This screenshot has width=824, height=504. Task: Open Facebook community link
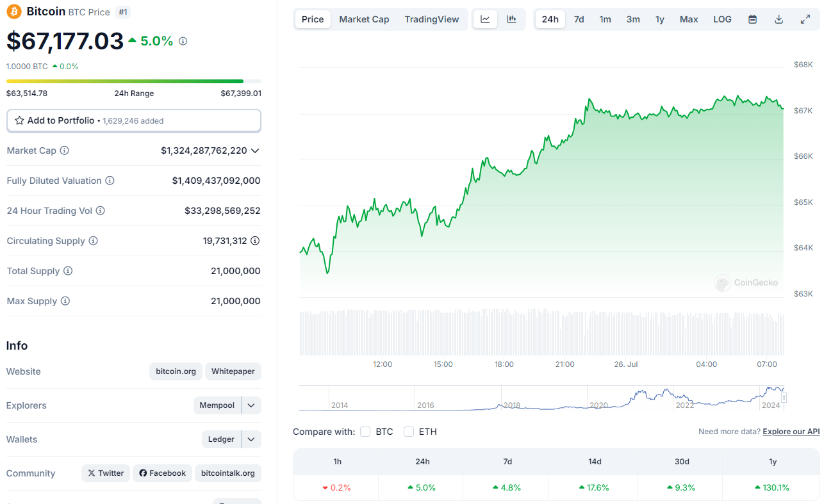[x=162, y=473]
